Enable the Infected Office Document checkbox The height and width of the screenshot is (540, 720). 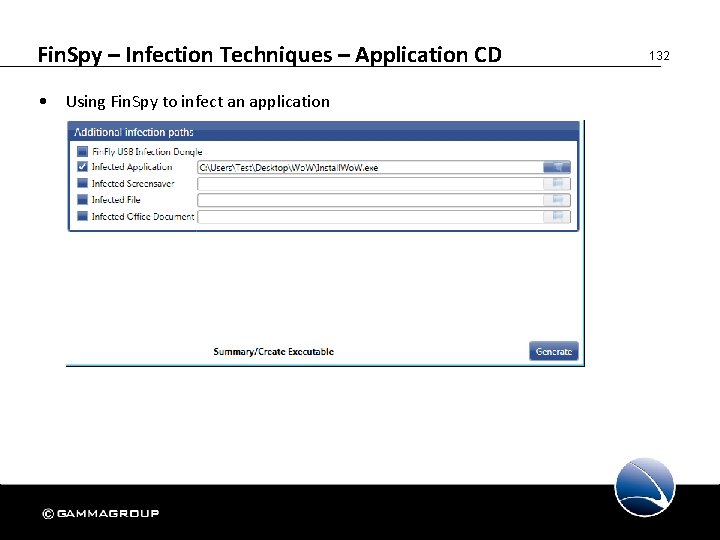coord(83,216)
